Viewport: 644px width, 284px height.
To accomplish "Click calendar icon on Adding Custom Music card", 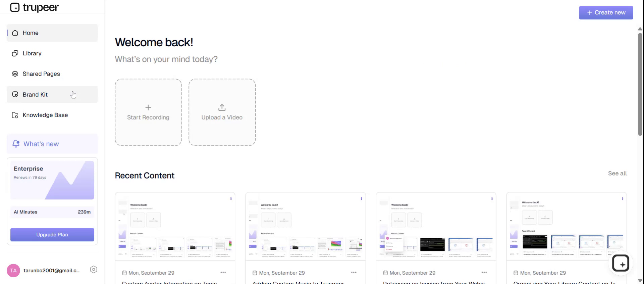I will tap(255, 273).
